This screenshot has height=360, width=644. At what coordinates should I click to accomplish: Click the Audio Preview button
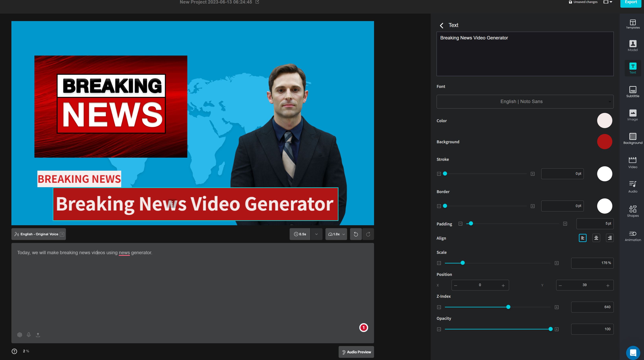coord(356,352)
